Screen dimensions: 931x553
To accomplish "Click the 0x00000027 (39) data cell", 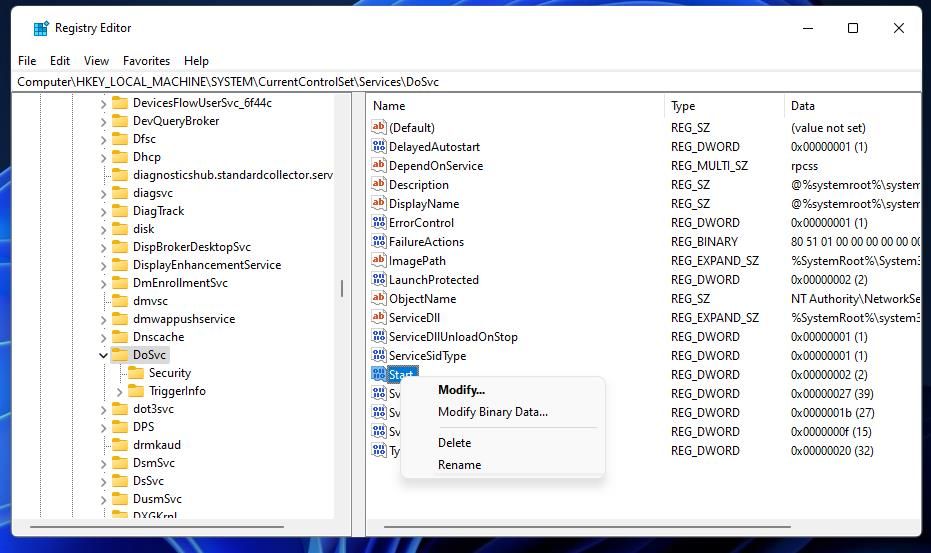I will [832, 393].
